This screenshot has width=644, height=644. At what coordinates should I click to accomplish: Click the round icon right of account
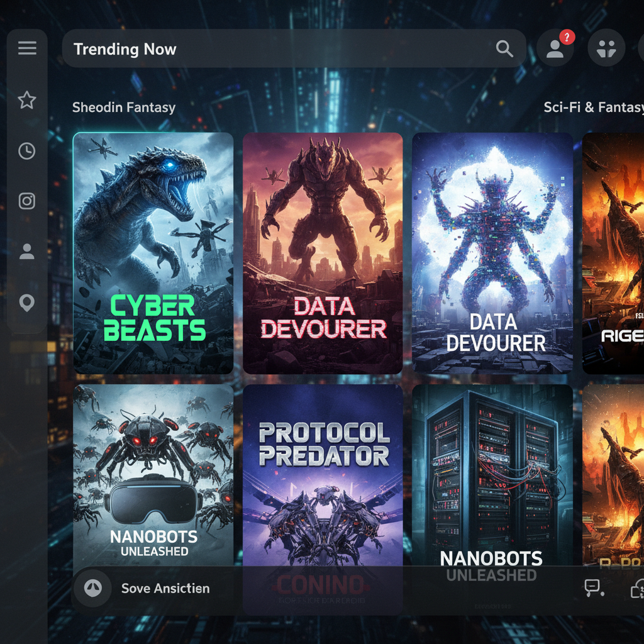tap(606, 49)
